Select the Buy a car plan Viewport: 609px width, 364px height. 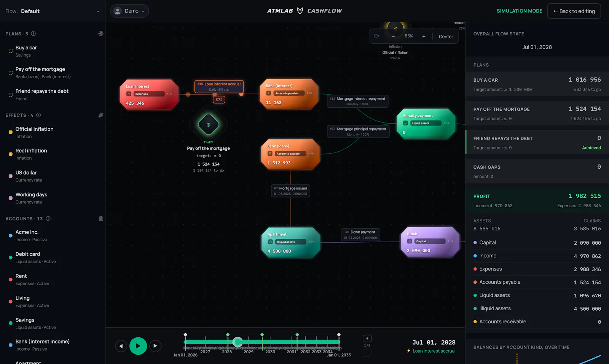[x=53, y=51]
